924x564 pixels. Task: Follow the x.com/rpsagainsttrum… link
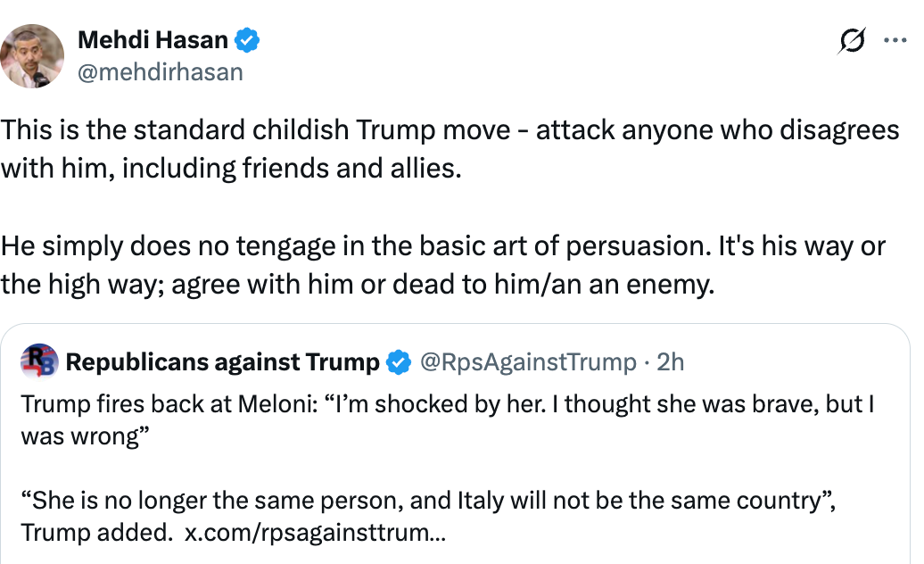pos(315,533)
